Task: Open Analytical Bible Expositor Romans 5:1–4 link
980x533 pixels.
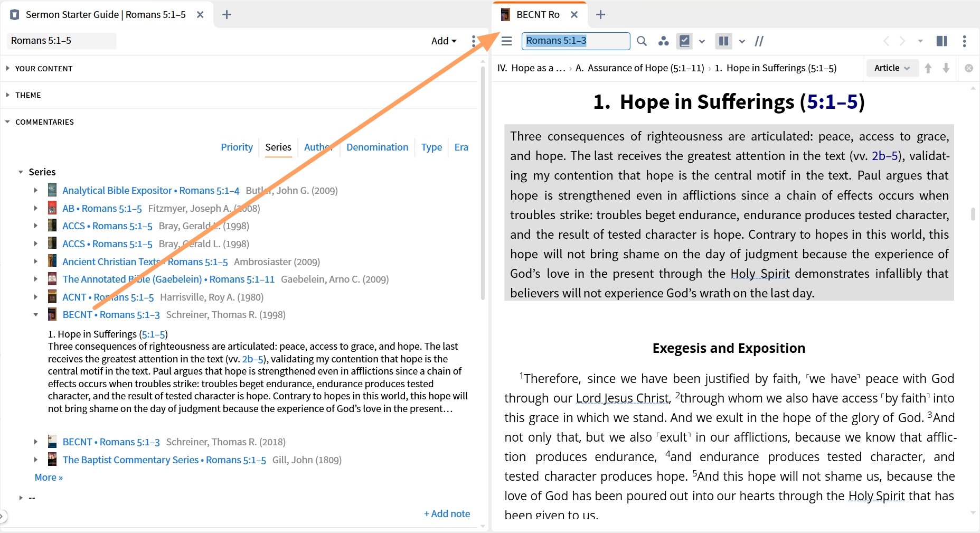Action: tap(150, 191)
